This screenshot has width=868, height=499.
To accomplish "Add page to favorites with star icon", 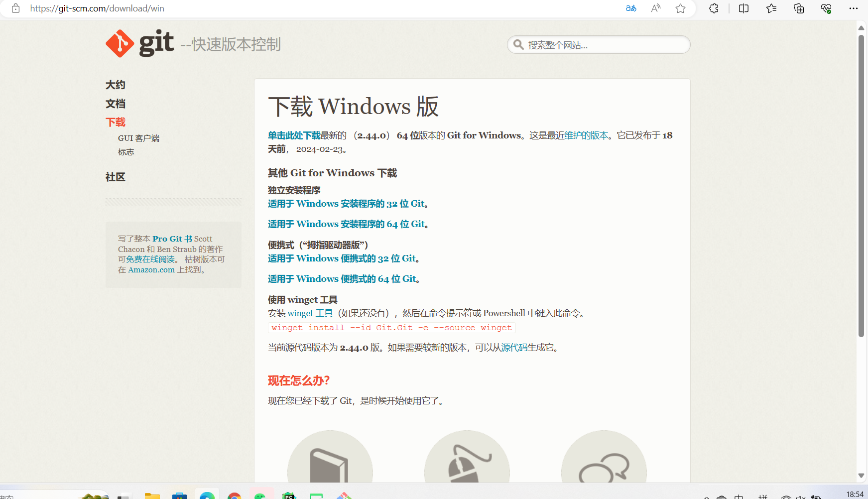I will [680, 8].
